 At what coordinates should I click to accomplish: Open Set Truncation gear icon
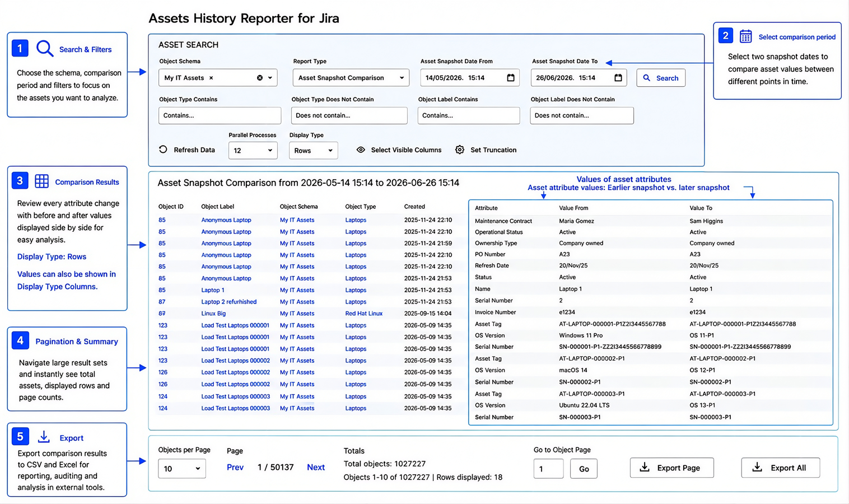pyautogui.click(x=460, y=150)
